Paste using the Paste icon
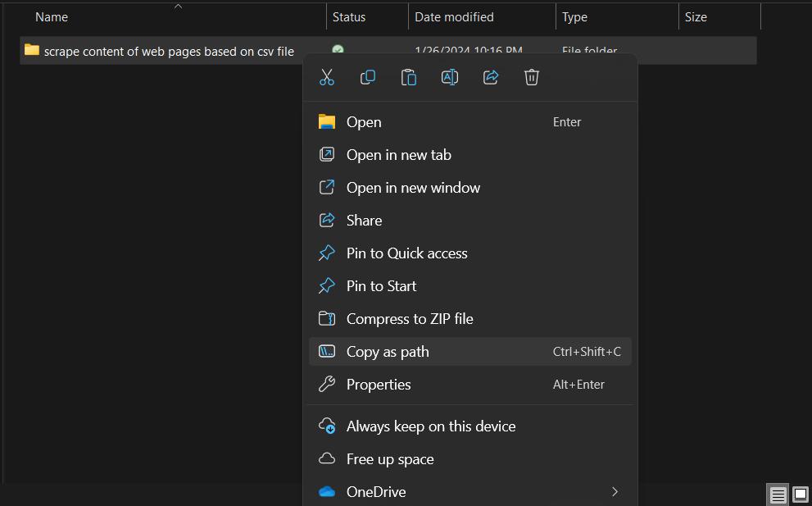The image size is (812, 506). coord(409,77)
